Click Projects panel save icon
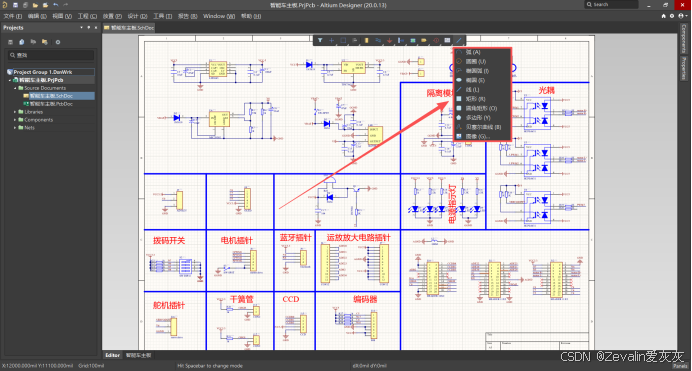692x371 pixels. point(11,42)
